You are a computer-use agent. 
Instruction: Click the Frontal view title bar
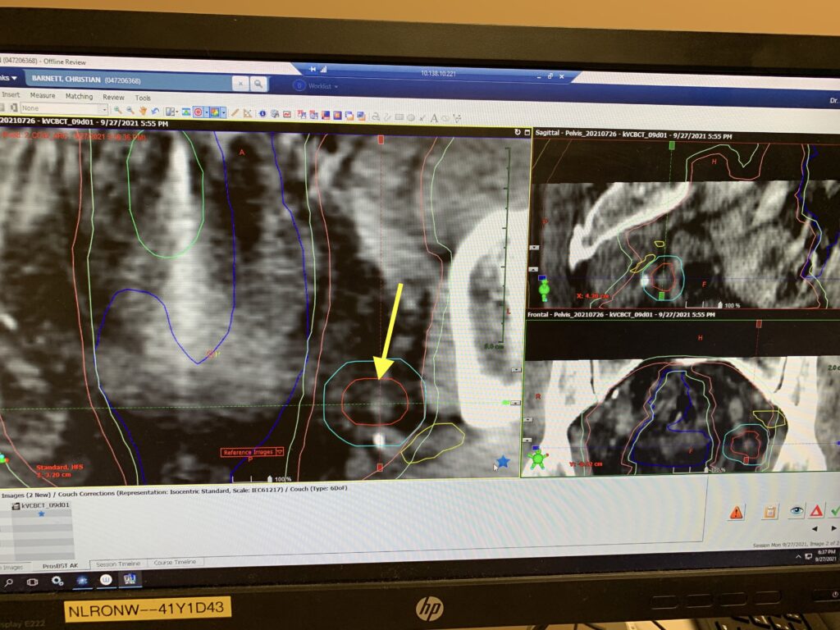(683, 315)
